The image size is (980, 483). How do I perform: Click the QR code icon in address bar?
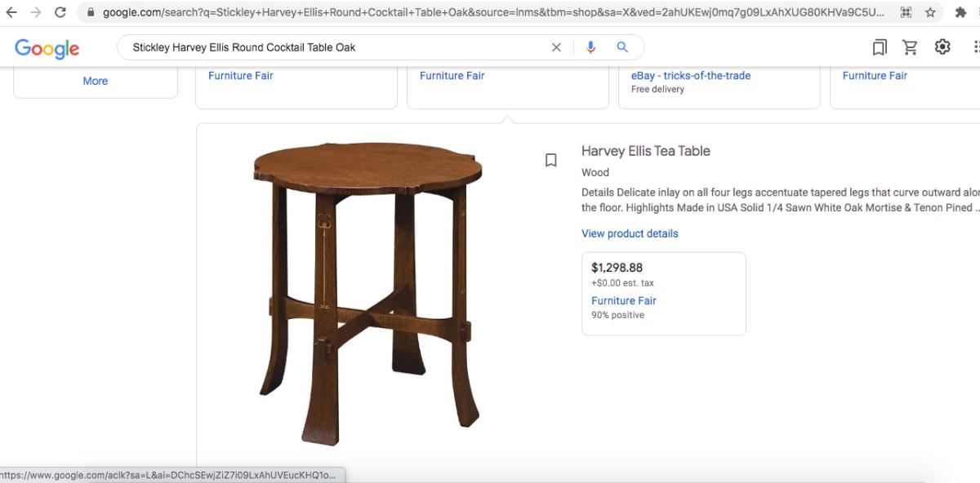point(906,12)
